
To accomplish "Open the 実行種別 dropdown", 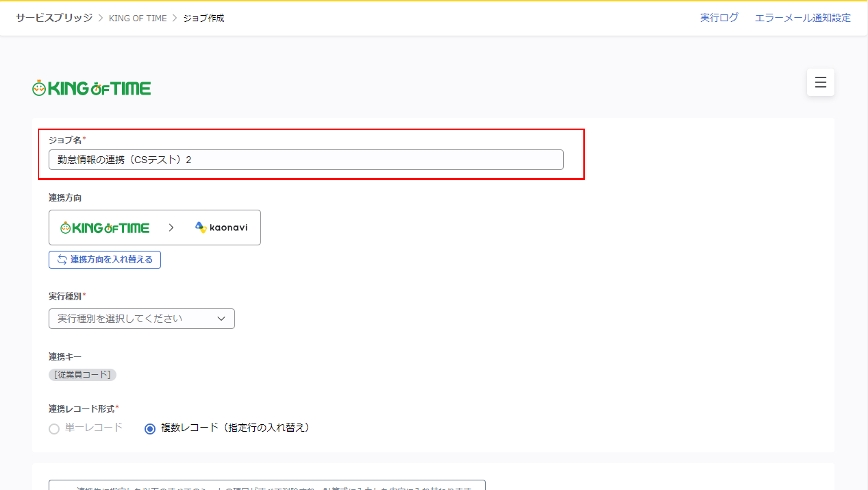I will (141, 318).
